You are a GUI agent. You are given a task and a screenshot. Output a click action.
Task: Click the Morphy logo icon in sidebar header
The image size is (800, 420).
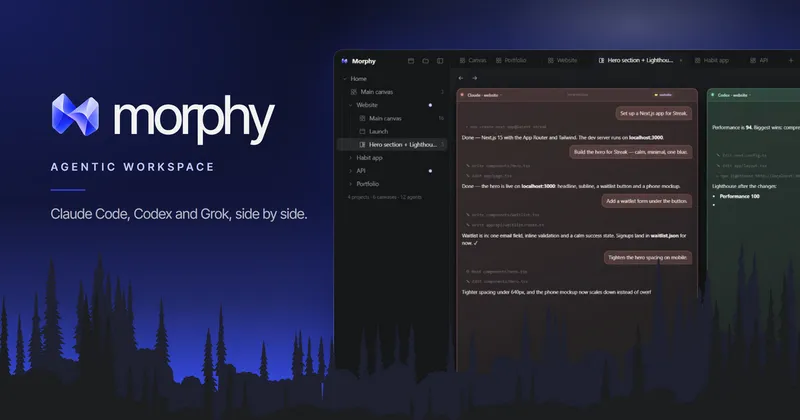click(x=344, y=61)
